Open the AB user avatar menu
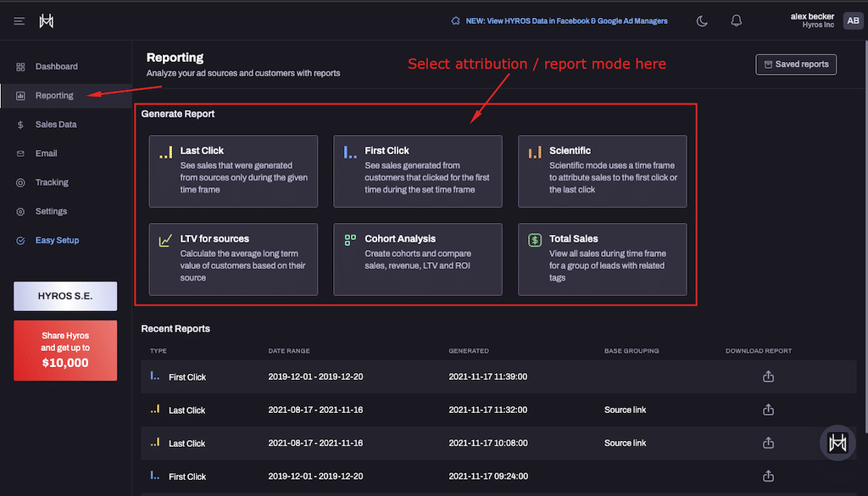The image size is (868, 496). coord(852,21)
